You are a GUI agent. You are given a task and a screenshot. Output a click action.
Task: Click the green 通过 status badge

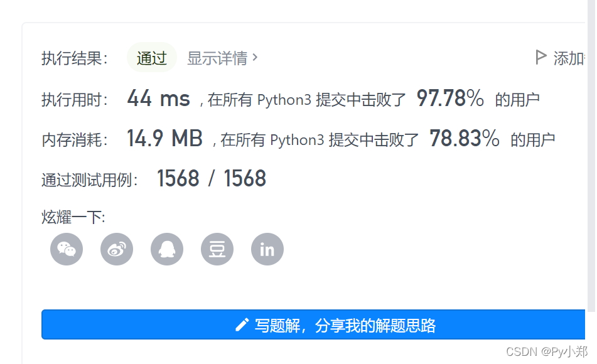pyautogui.click(x=151, y=57)
